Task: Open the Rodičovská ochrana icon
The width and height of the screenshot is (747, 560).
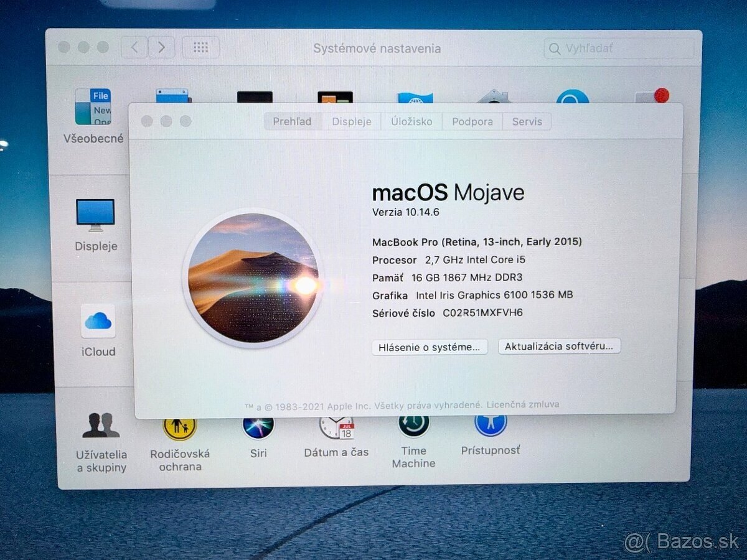Action: (x=179, y=426)
